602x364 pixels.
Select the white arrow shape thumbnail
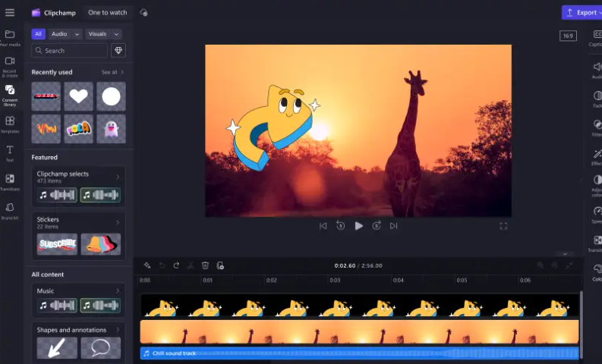click(57, 348)
